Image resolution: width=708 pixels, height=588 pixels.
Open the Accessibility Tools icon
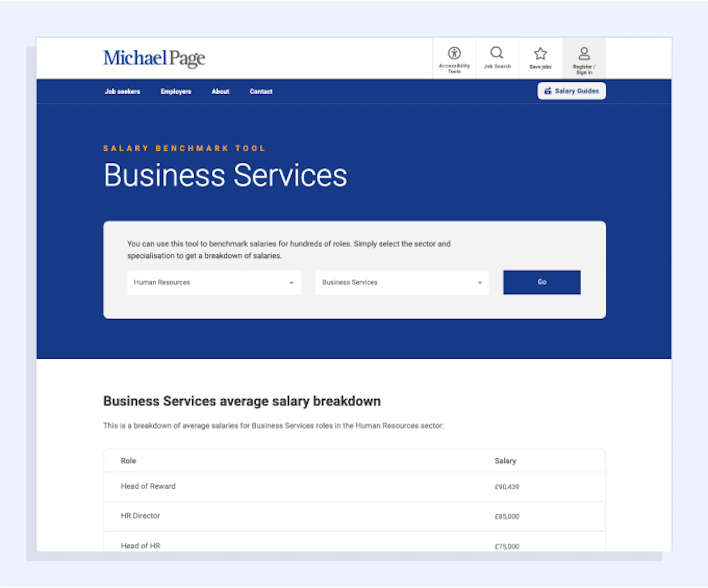[454, 54]
